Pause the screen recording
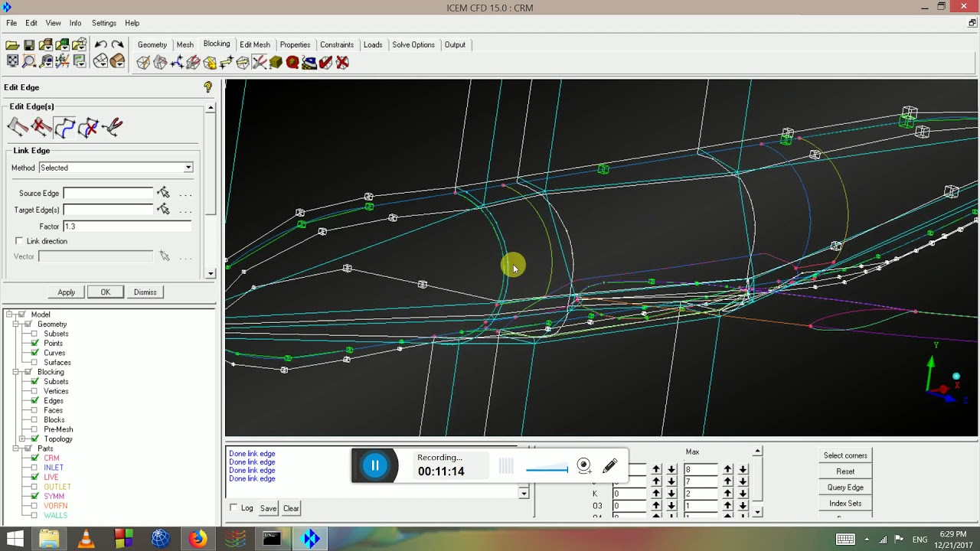This screenshot has height=551, width=980. click(x=375, y=465)
